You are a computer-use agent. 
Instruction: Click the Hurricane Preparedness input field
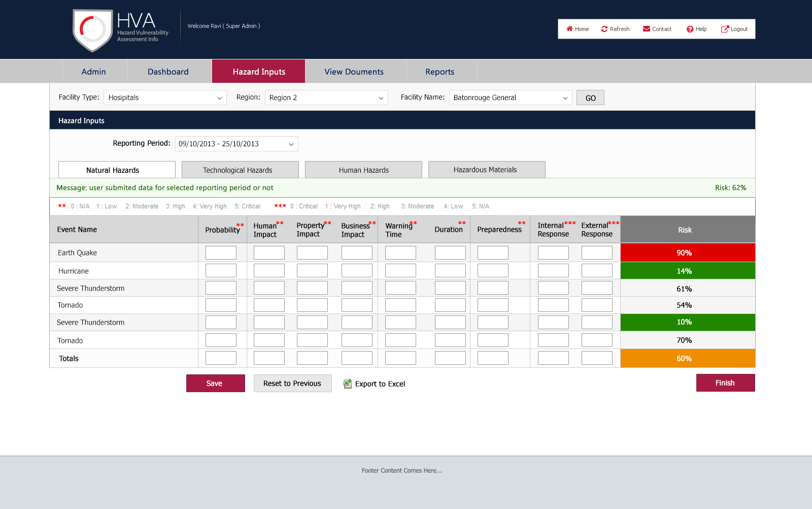tap(493, 271)
